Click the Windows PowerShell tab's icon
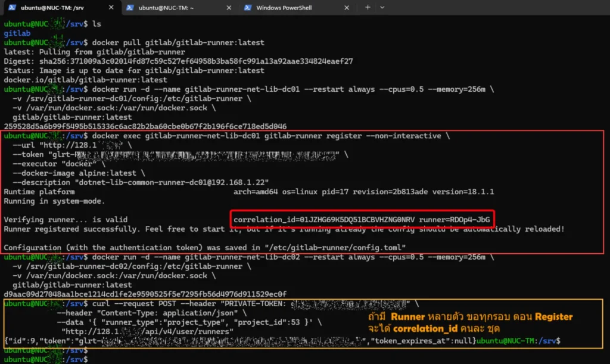This screenshot has height=364, width=610. pos(247,8)
